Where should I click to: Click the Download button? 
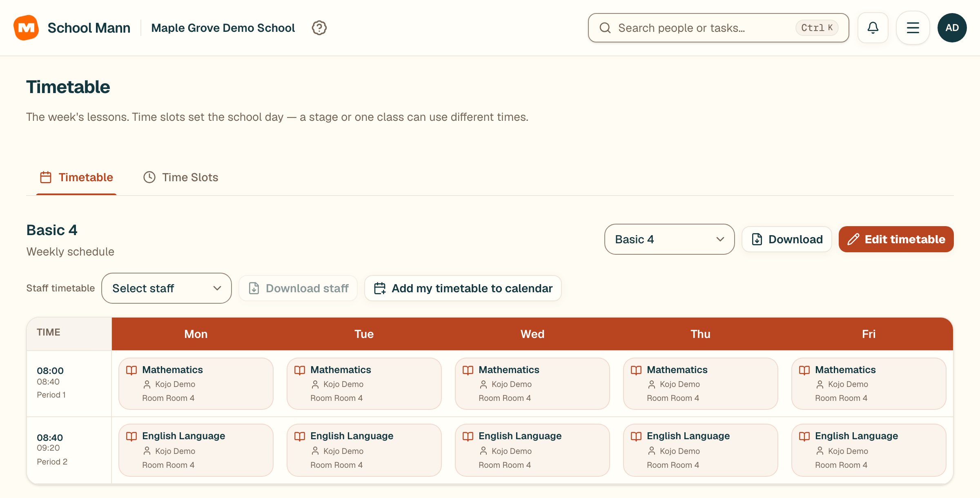tap(787, 239)
